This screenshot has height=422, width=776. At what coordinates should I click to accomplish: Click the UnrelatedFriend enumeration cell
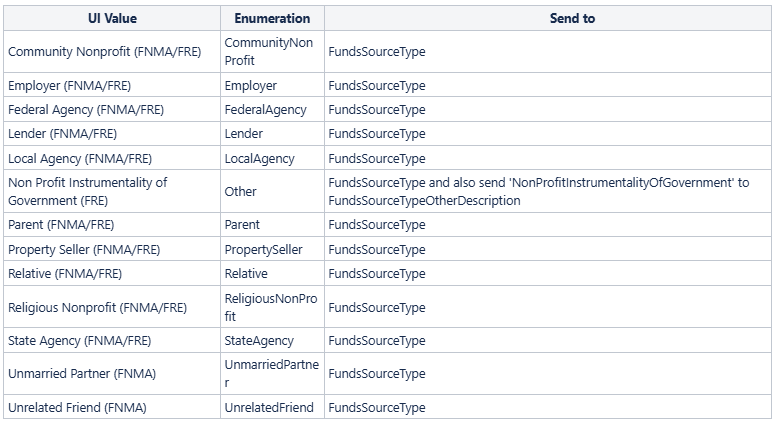272,407
